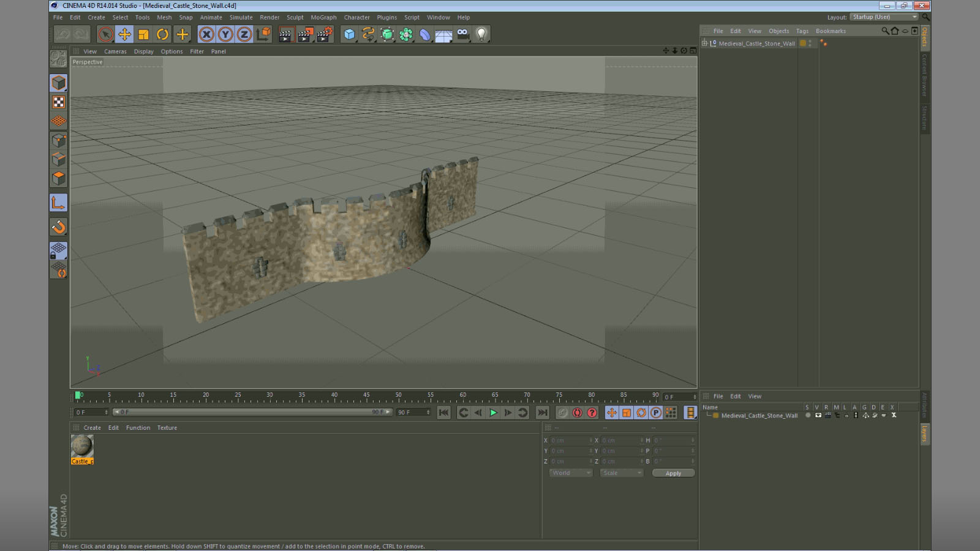Add a Cube primitive object
The height and width of the screenshot is (551, 980).
coord(349,34)
